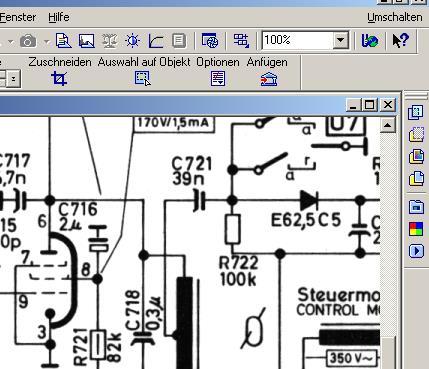Open the tone curve icon
Screen dimensions: 429x369
point(156,41)
